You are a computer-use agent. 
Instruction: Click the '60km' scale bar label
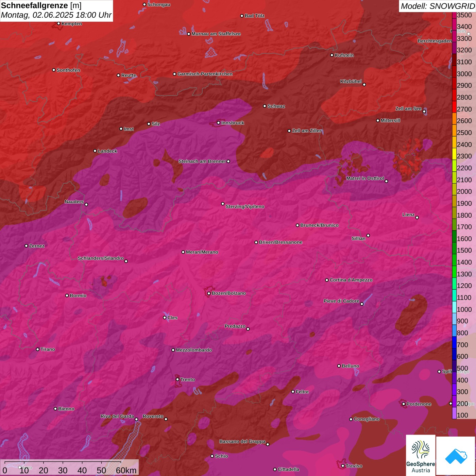tap(126, 470)
